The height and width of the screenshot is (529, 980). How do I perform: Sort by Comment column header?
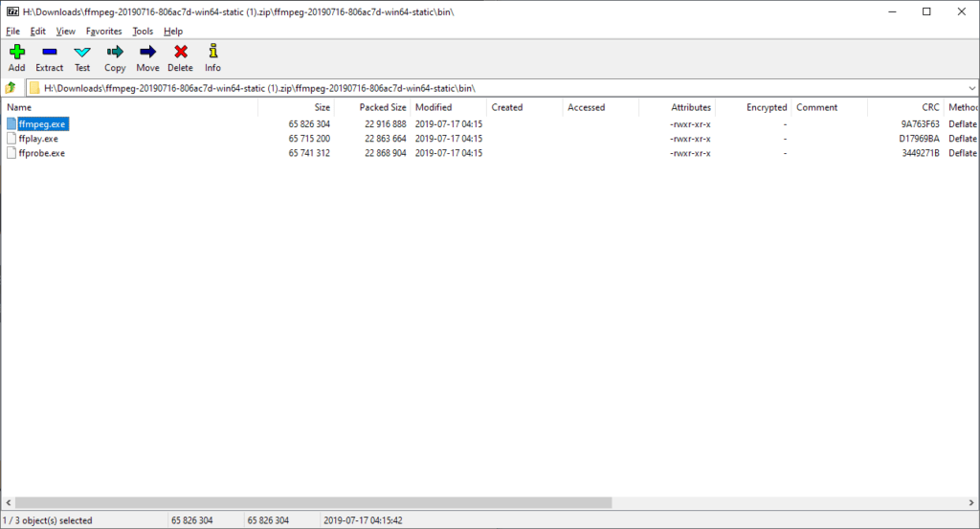coord(830,107)
